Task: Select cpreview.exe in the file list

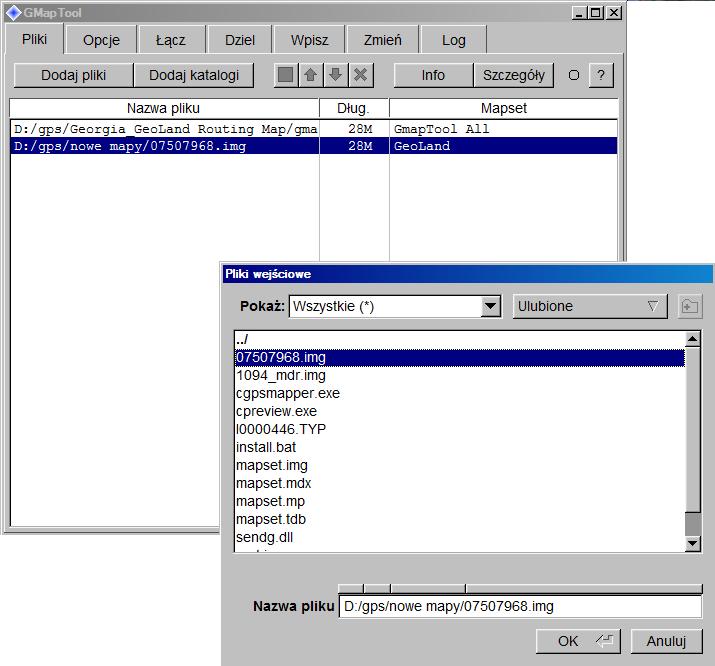Action: (460, 411)
